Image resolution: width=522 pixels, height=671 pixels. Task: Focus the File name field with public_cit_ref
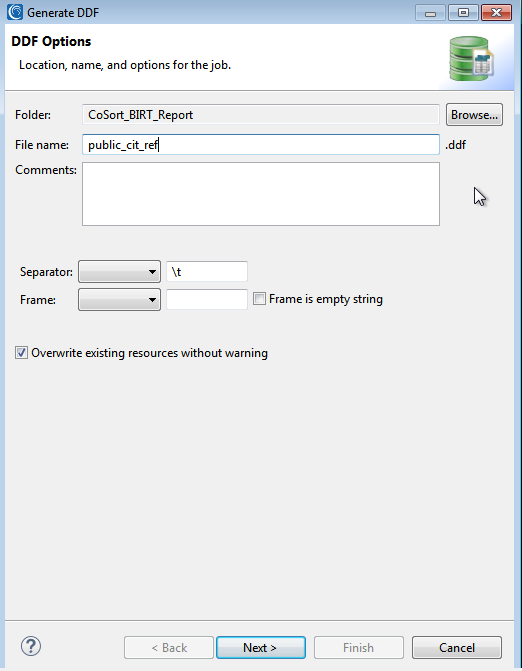click(261, 145)
